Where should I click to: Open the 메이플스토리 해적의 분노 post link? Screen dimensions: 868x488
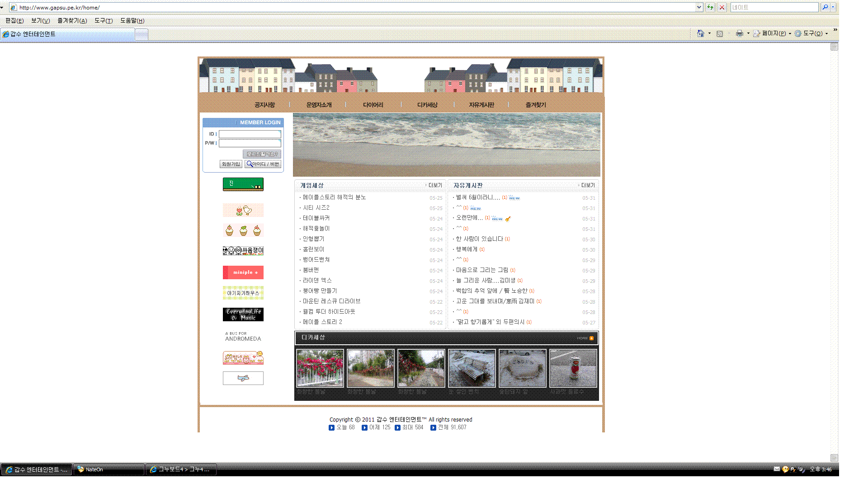coord(334,197)
